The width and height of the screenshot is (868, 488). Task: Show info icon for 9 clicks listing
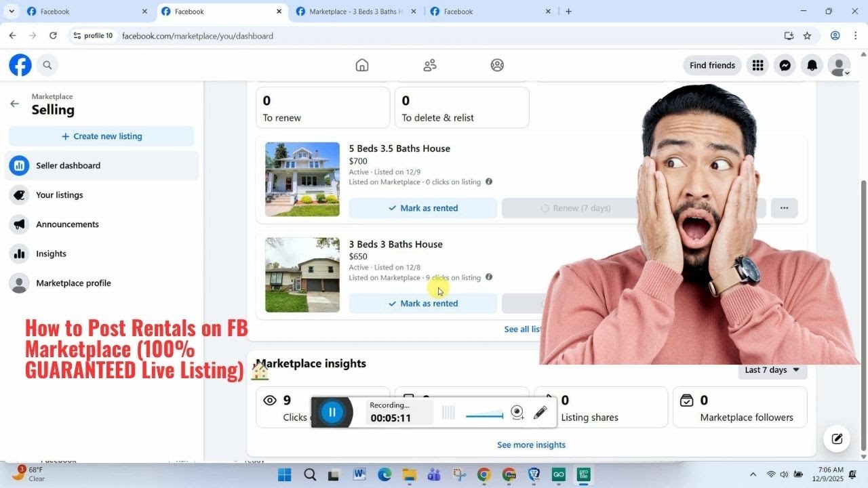[x=489, y=277]
